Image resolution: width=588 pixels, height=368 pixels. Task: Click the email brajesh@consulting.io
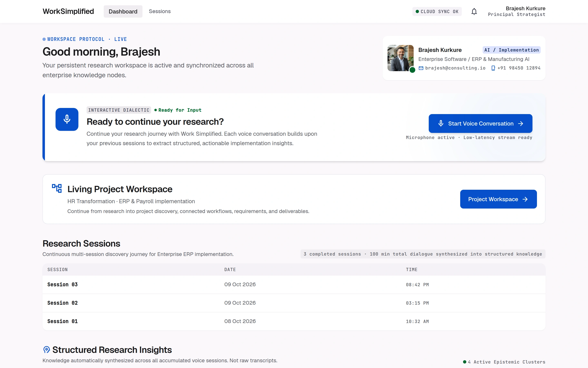pos(455,68)
